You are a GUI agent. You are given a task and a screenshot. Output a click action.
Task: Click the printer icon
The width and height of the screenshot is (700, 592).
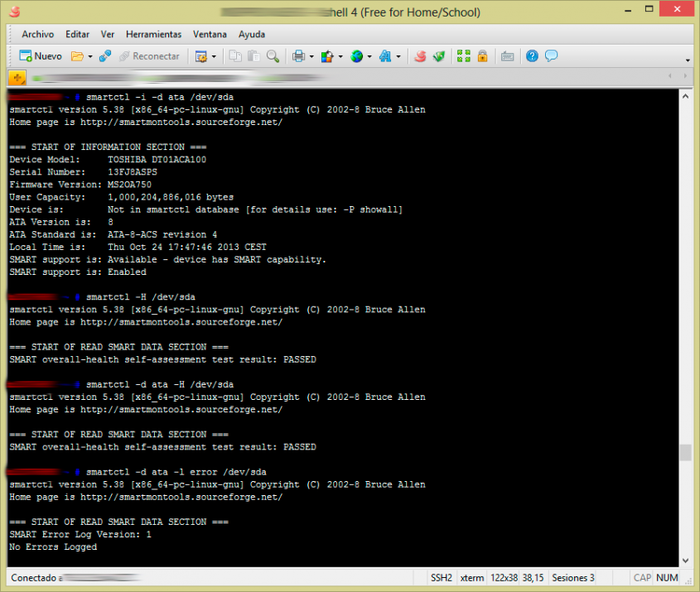pos(299,56)
